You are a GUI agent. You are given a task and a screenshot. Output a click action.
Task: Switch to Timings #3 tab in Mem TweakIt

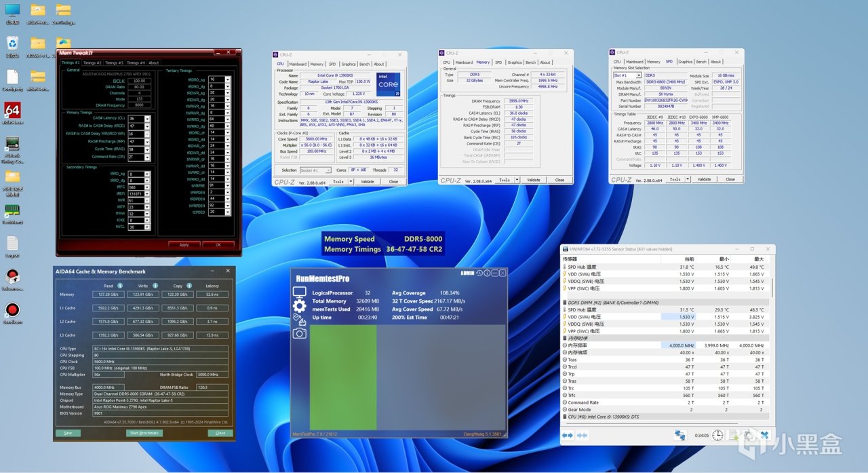pyautogui.click(x=114, y=62)
